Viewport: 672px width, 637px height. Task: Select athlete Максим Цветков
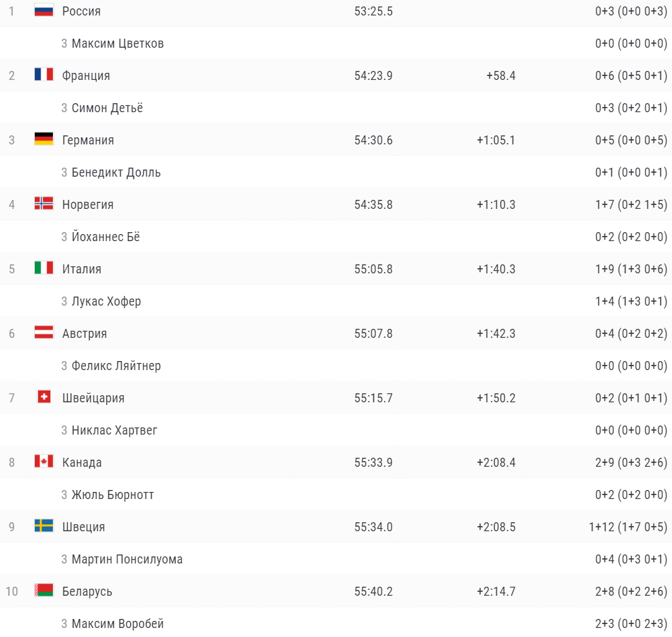click(x=117, y=43)
